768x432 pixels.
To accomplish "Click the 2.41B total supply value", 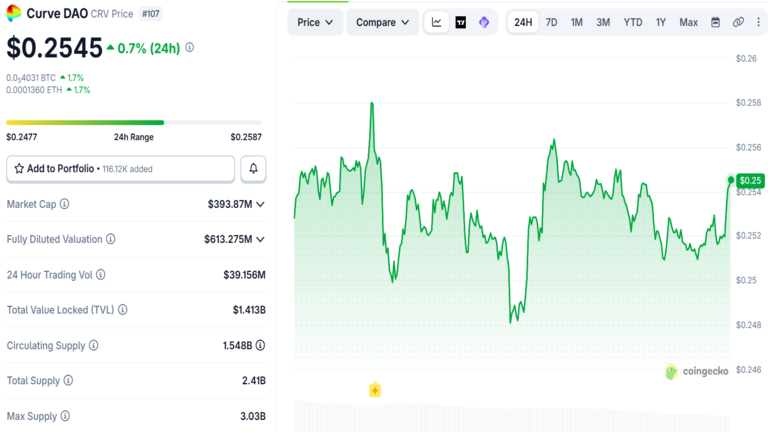I will [x=254, y=381].
